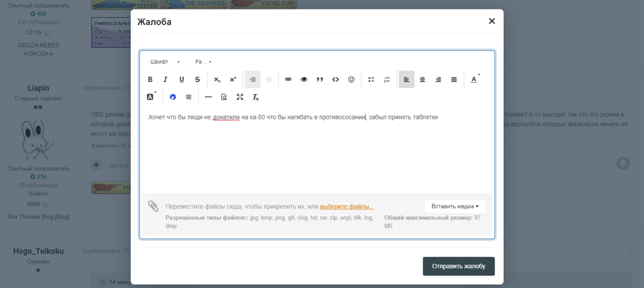The image size is (644, 288).
Task: Open the Вставить медиа dropdown
Action: click(x=455, y=206)
